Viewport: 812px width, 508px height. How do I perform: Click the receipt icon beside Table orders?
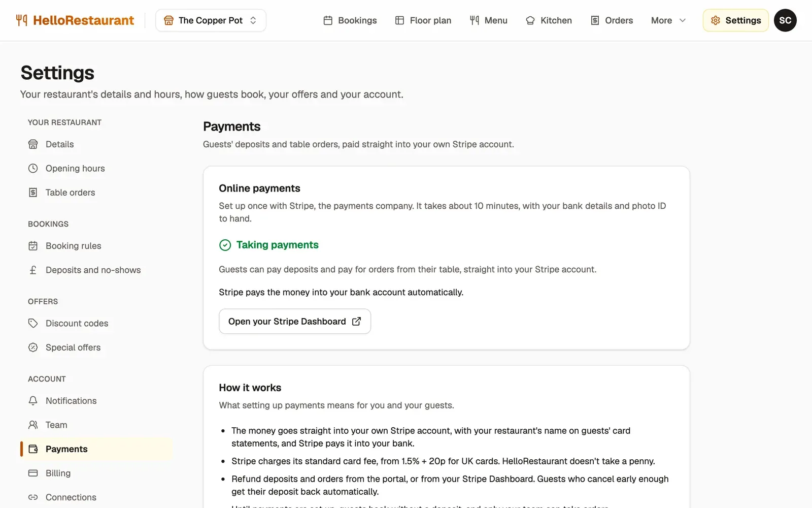click(33, 193)
